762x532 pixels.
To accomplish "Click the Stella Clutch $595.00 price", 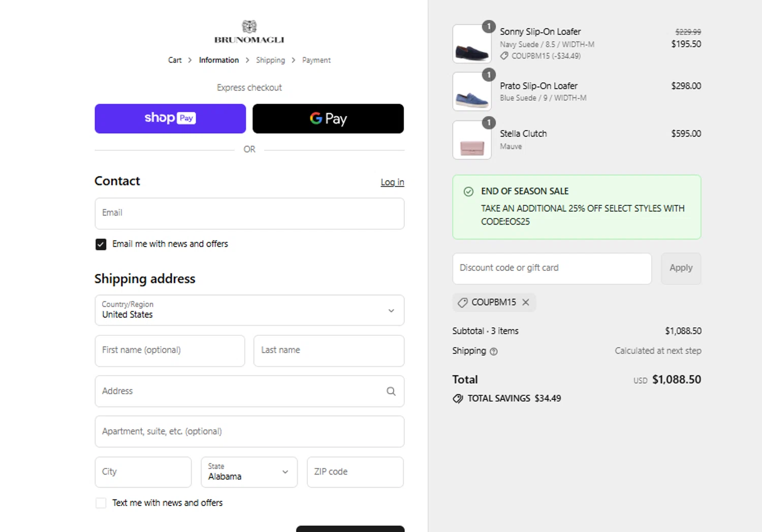I will click(686, 134).
